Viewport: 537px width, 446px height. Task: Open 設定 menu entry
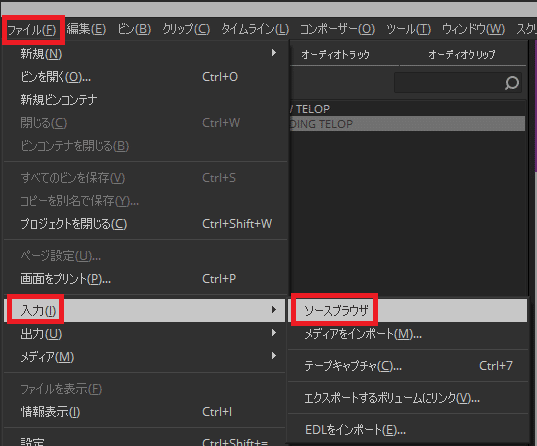145,441
